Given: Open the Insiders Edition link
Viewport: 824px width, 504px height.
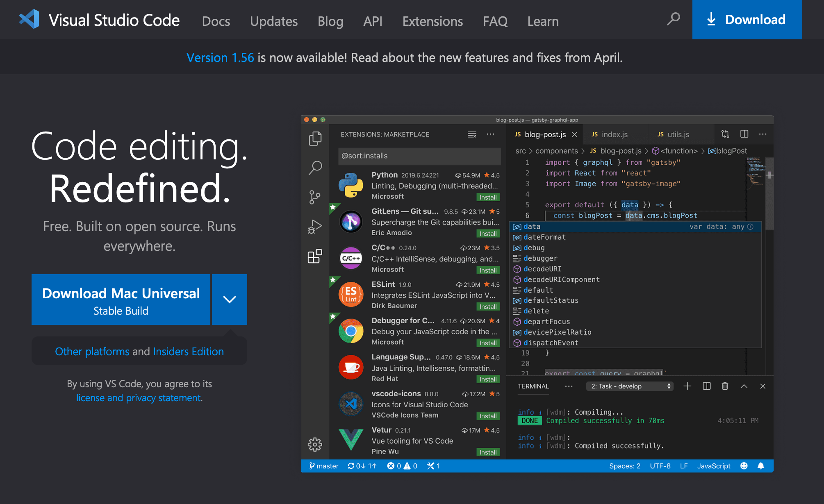Looking at the screenshot, I should 188,352.
